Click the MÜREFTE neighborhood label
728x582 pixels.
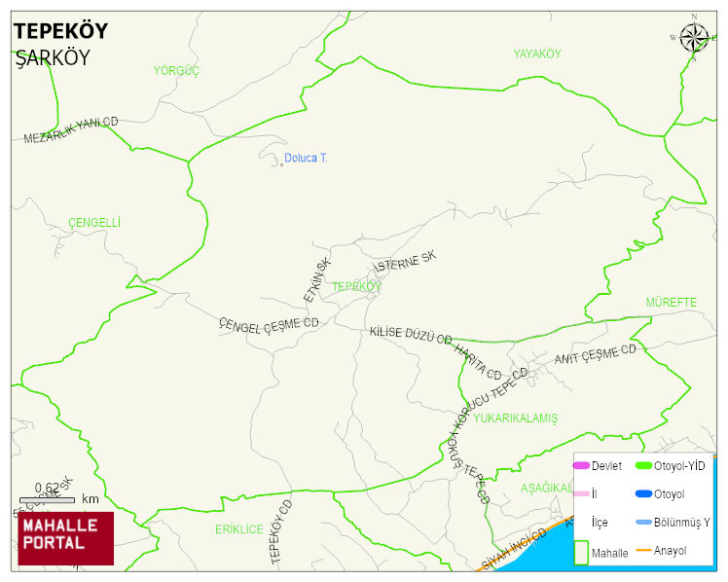(x=672, y=303)
